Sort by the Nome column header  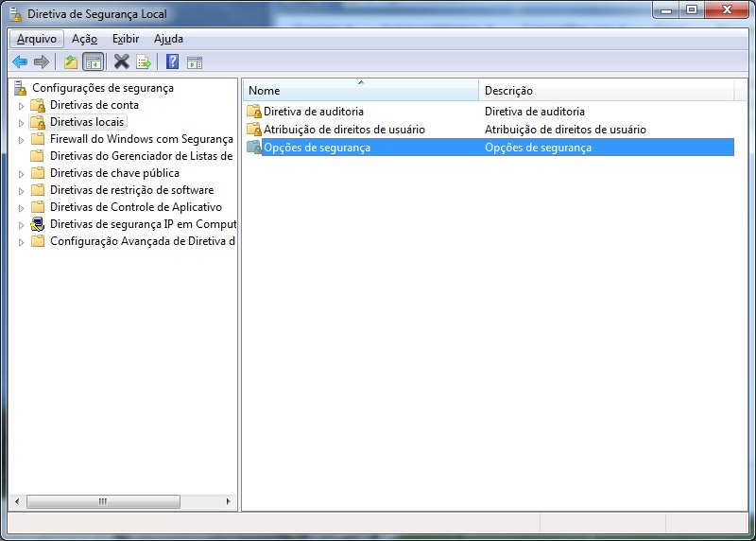(361, 90)
